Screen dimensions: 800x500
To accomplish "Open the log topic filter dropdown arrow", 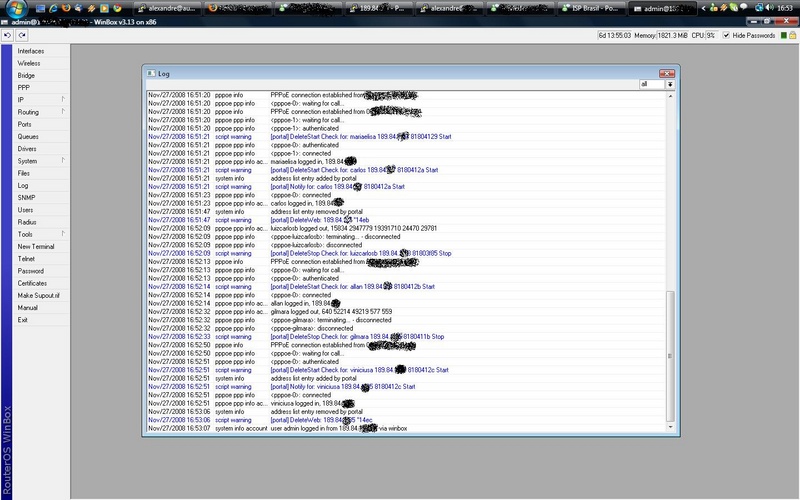I will [670, 84].
